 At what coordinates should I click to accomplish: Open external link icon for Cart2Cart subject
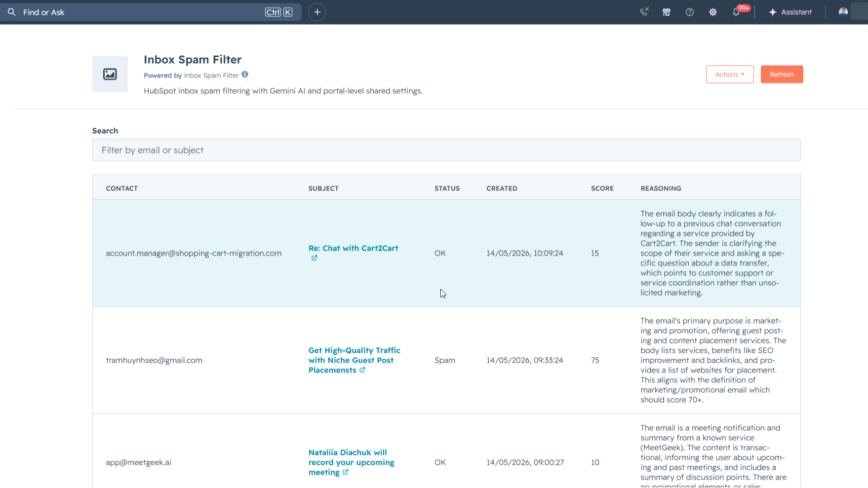pos(314,258)
